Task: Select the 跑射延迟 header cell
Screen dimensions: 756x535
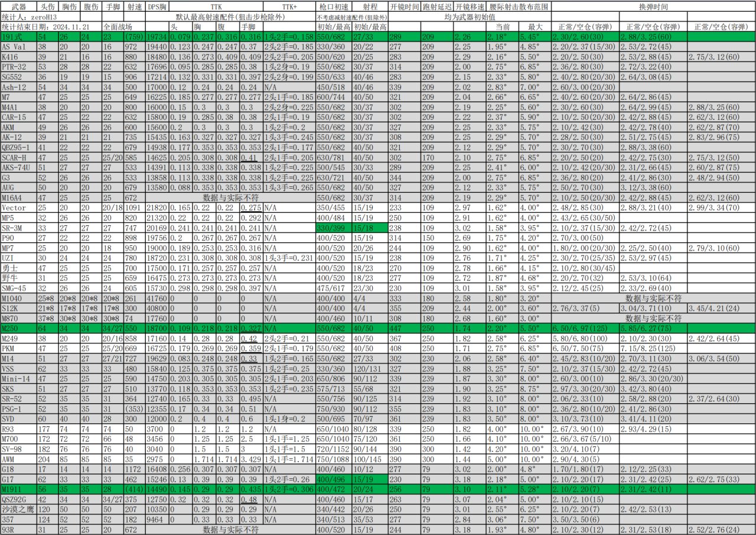Action: point(436,7)
